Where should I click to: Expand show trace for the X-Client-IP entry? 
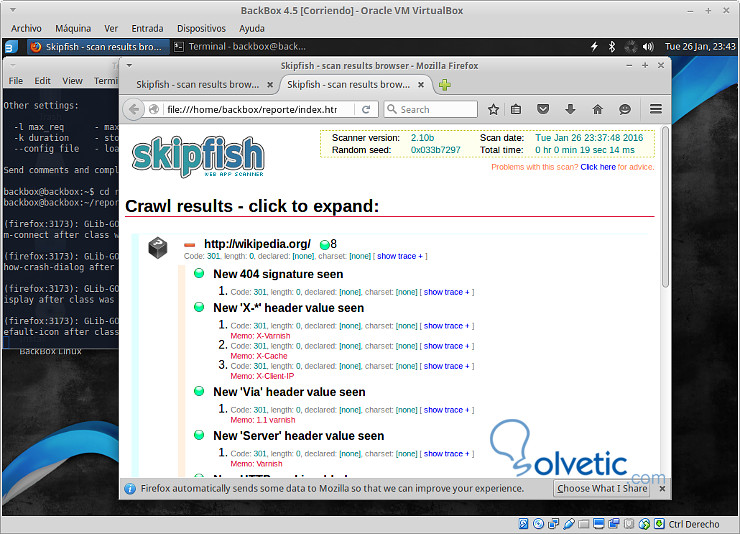point(446,366)
